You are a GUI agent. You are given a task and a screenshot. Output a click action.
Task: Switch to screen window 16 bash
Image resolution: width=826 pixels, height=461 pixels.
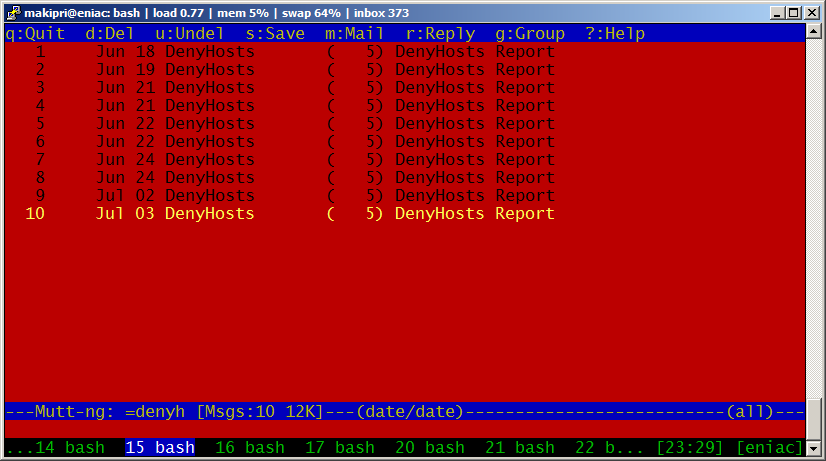coord(250,447)
